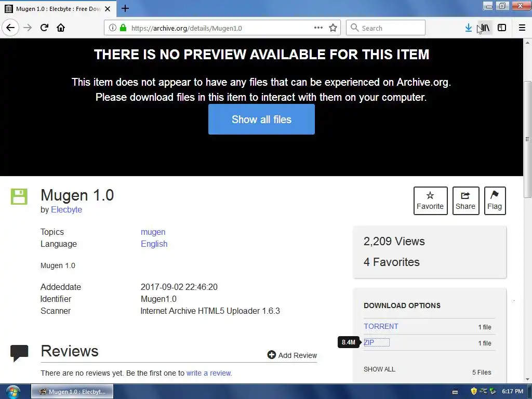Click the Add Review link
The height and width of the screenshot is (399, 532).
(292, 355)
